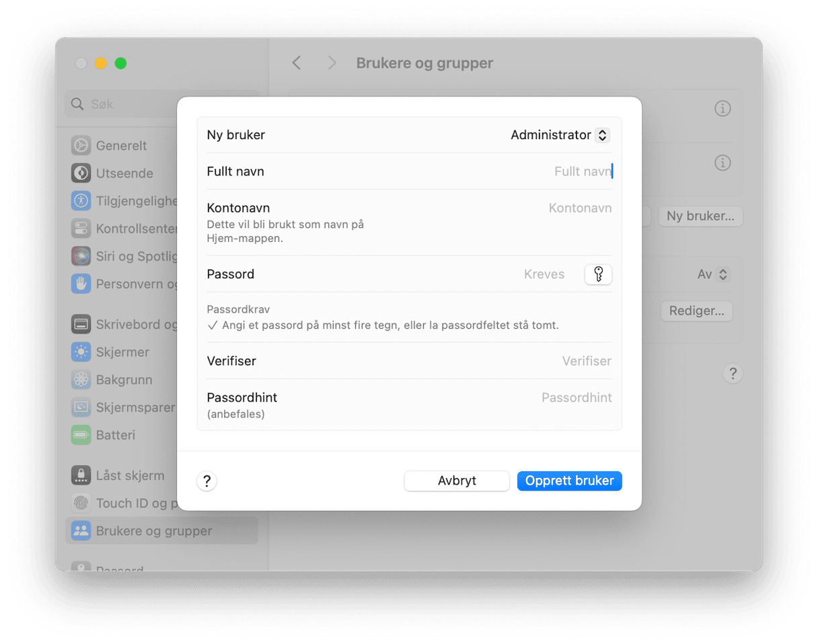Open the help question mark in dialog
Image resolution: width=818 pixels, height=644 pixels.
pyautogui.click(x=207, y=481)
